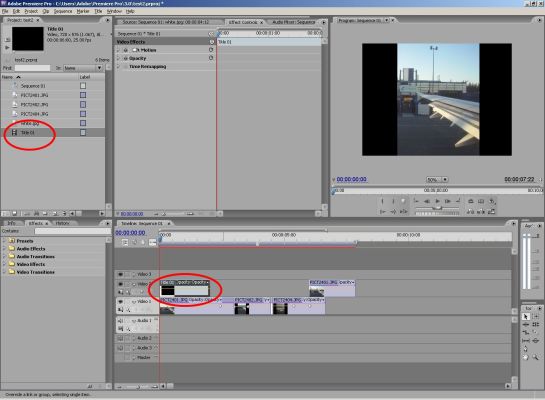Play the Program monitor sequence
545x400 pixels.
pos(438,201)
